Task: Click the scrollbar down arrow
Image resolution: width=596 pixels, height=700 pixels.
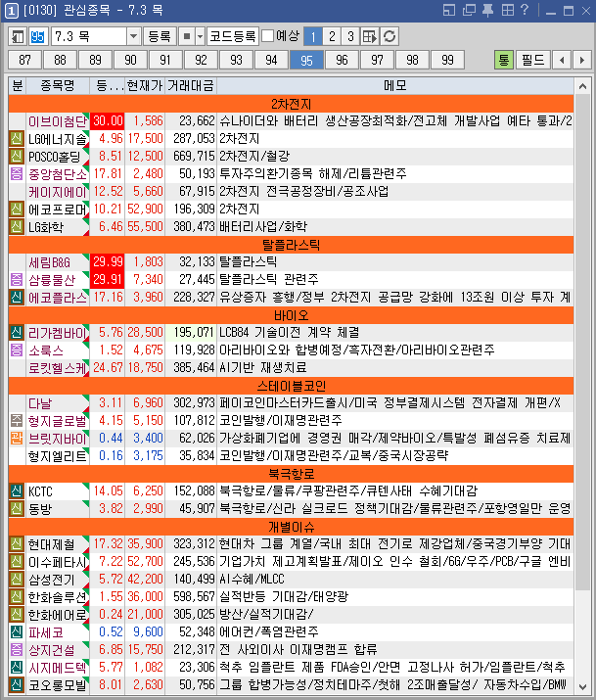Action: pyautogui.click(x=582, y=686)
